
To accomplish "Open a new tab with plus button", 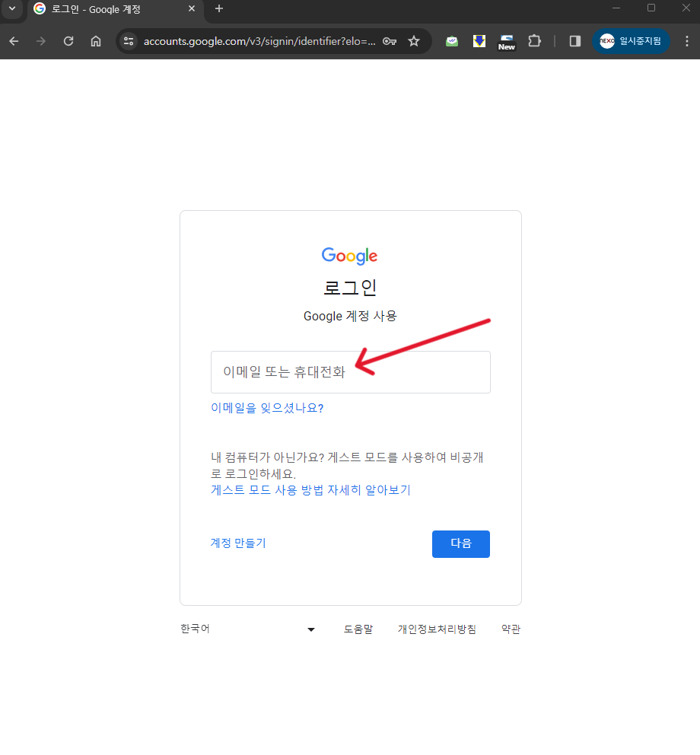I will (219, 8).
